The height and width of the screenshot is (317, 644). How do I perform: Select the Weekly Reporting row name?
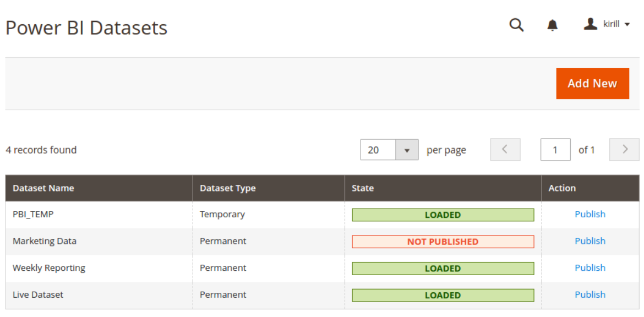click(49, 268)
